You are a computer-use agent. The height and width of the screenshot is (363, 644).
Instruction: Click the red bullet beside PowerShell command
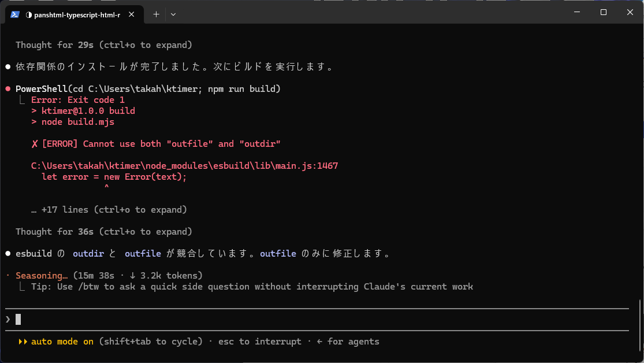tap(8, 89)
